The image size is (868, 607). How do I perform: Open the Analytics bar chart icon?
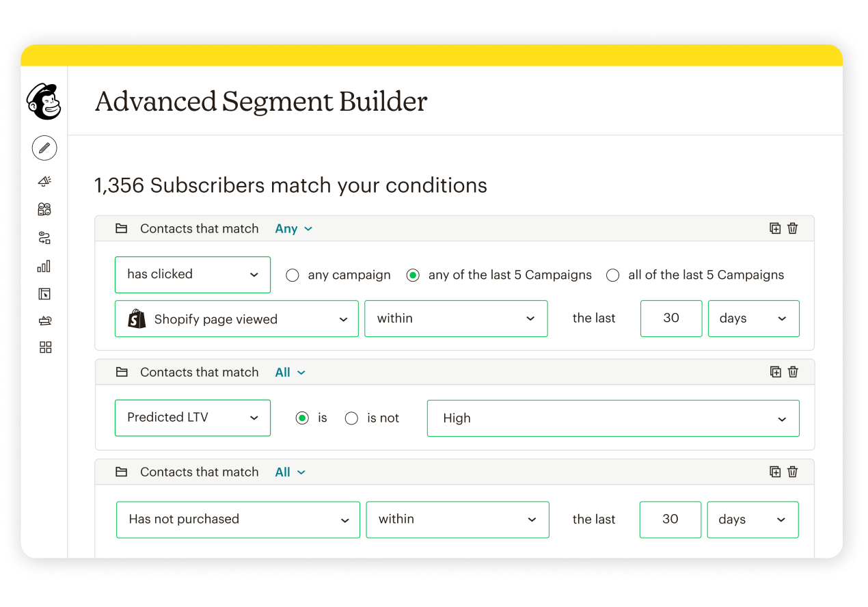44,266
